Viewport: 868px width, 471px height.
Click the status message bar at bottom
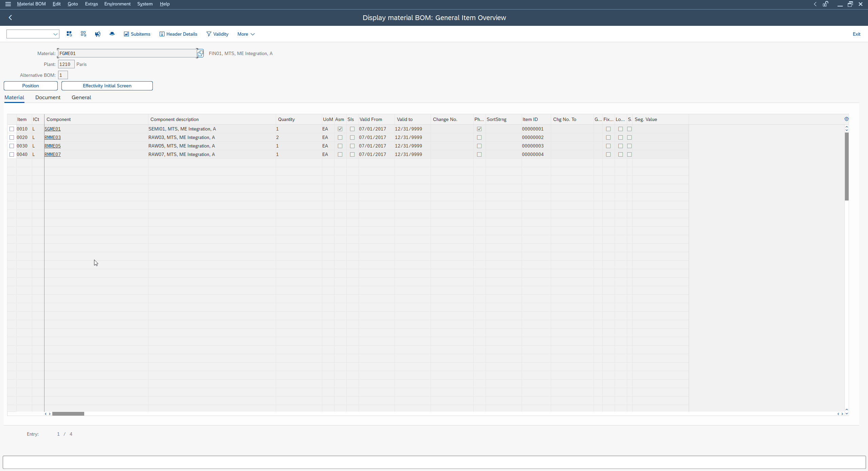(434, 462)
